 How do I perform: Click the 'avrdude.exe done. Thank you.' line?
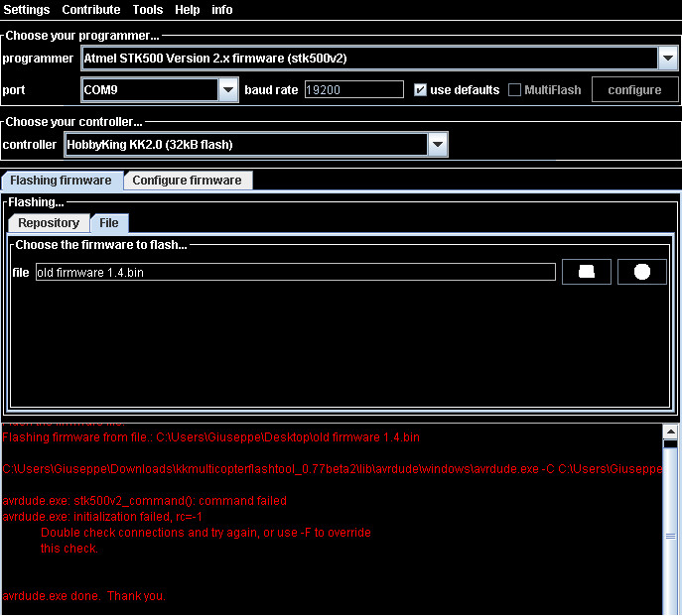(84, 596)
